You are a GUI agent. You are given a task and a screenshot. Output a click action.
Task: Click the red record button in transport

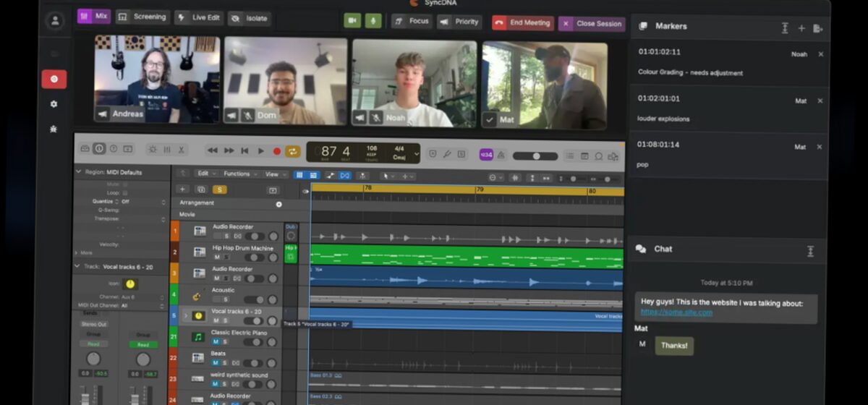pyautogui.click(x=276, y=151)
